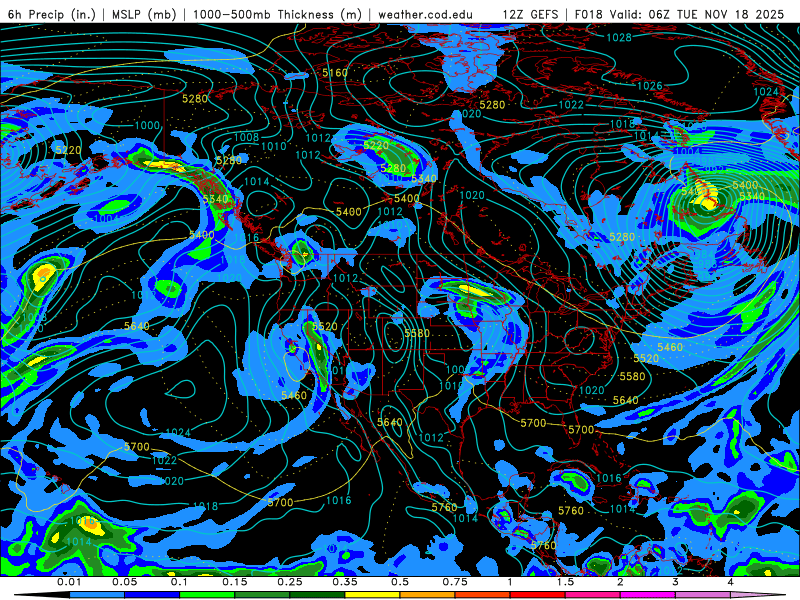
Task: Select the 'F018' forecast hour label
Action: (x=589, y=14)
